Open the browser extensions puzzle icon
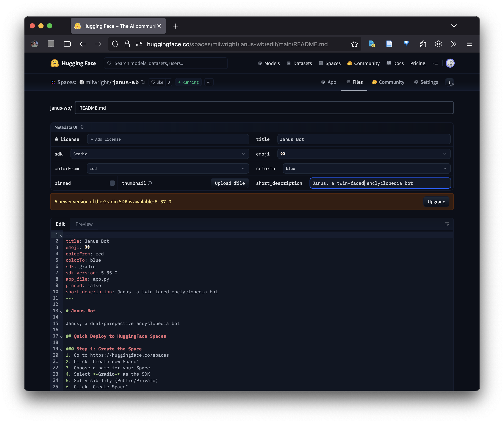 pyautogui.click(x=423, y=44)
